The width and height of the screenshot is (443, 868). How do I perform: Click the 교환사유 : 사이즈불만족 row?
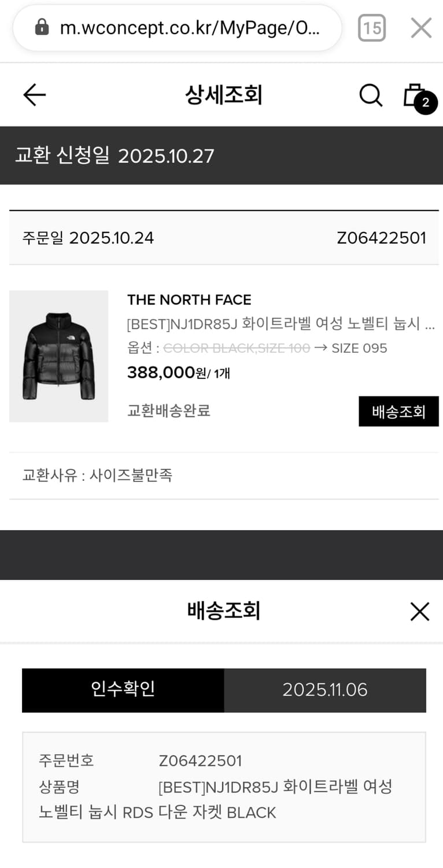point(97,476)
